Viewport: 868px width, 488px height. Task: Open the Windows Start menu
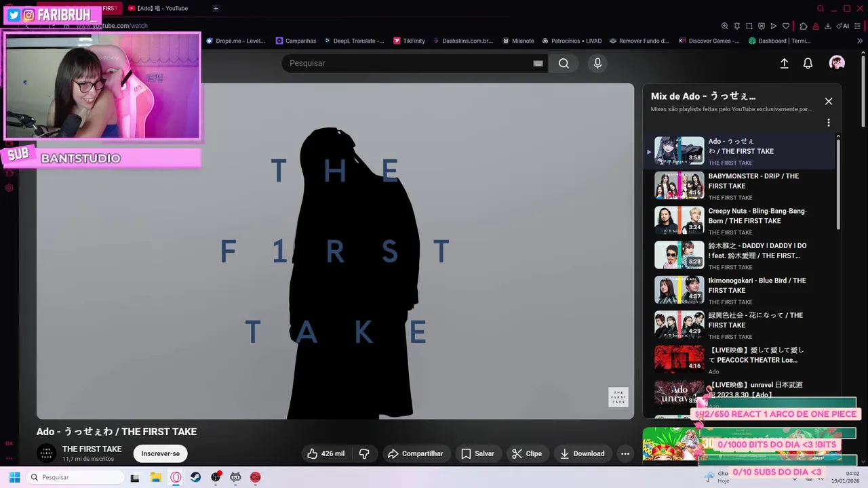click(x=14, y=477)
